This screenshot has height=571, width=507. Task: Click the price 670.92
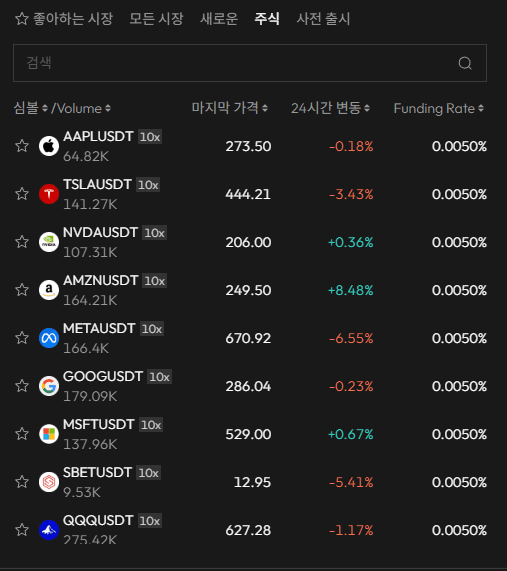point(248,338)
